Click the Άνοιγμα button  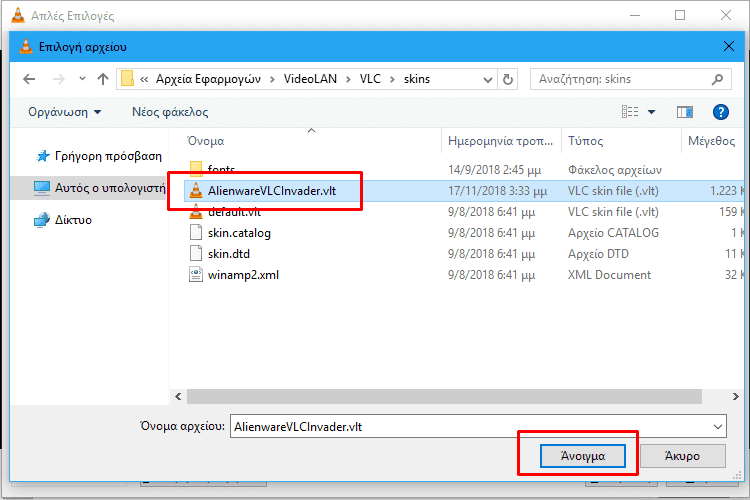click(583, 456)
